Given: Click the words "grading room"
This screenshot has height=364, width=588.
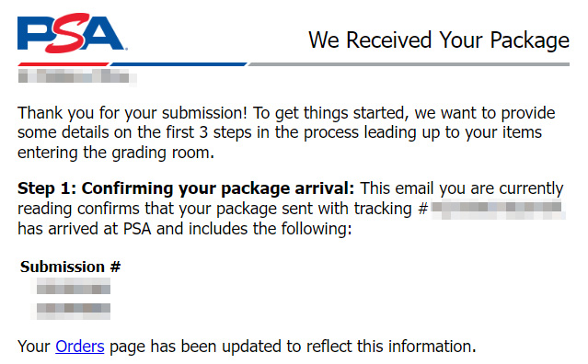Looking at the screenshot, I should [x=164, y=153].
